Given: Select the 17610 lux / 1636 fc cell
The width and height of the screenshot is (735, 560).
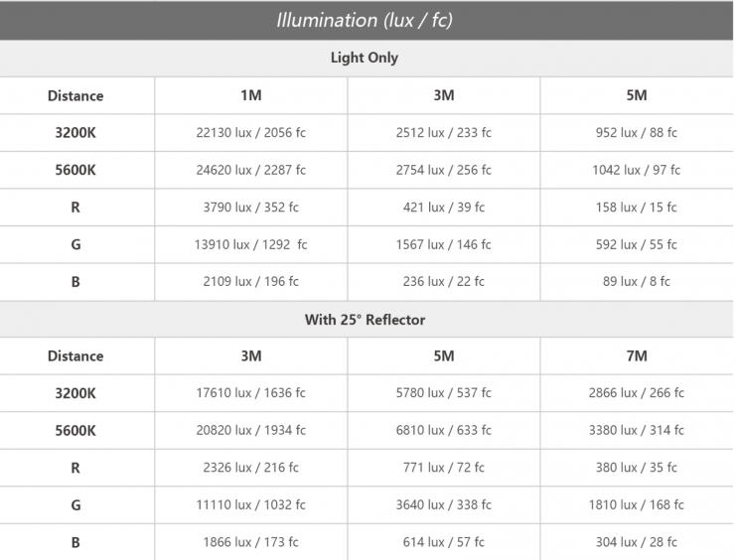Looking at the screenshot, I should coord(251,392).
